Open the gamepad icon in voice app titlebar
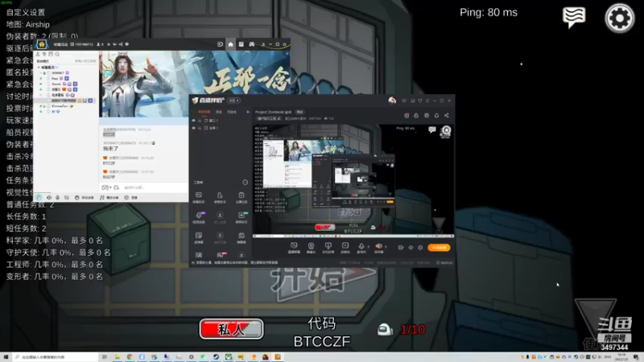Viewport: 644px width, 362px height. 252,44
